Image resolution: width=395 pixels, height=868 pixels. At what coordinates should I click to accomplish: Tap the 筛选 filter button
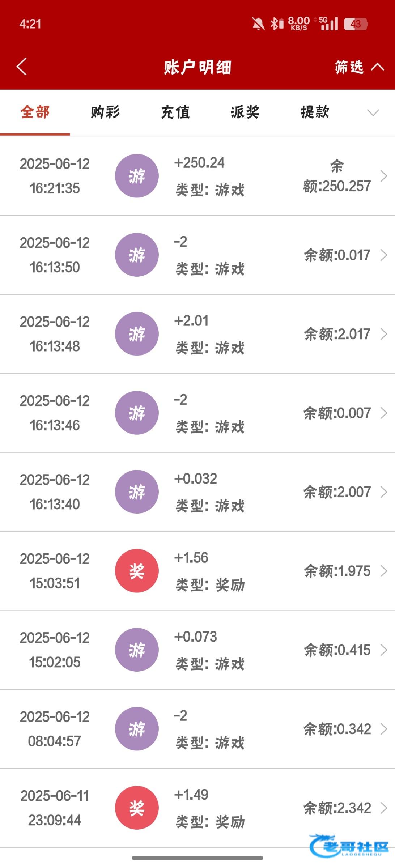click(x=349, y=67)
